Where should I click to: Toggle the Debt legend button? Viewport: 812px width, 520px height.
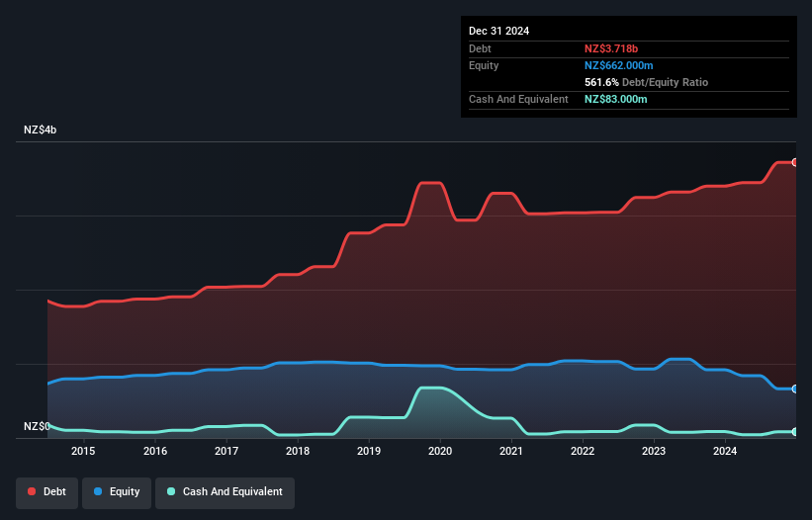point(47,492)
